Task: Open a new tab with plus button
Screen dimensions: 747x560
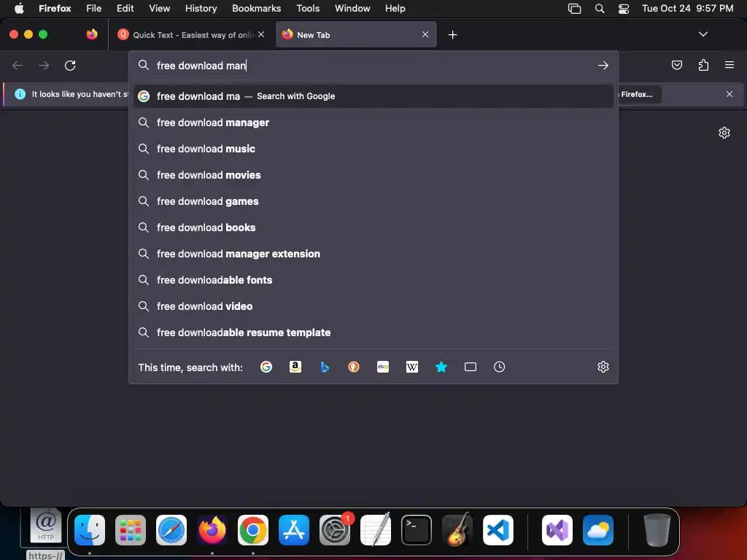Action: click(452, 35)
